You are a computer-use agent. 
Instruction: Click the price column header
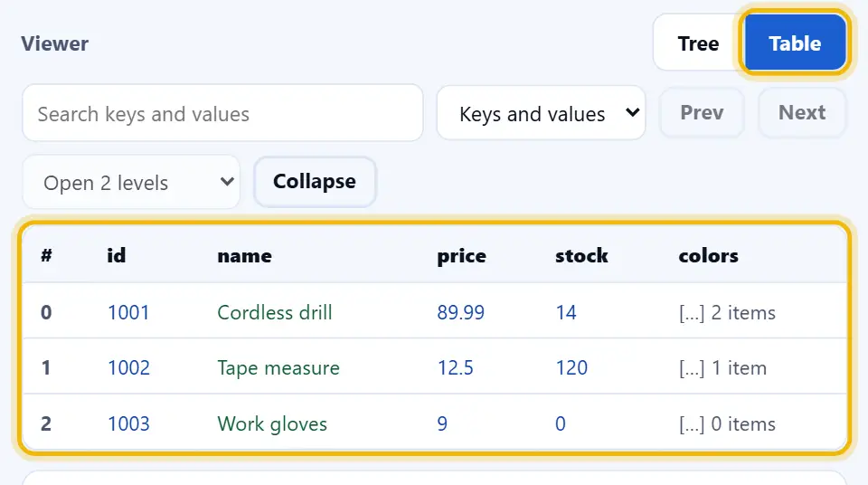(x=462, y=255)
